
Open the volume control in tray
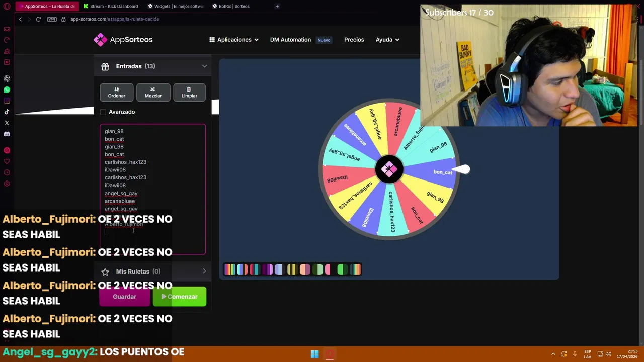pyautogui.click(x=608, y=354)
